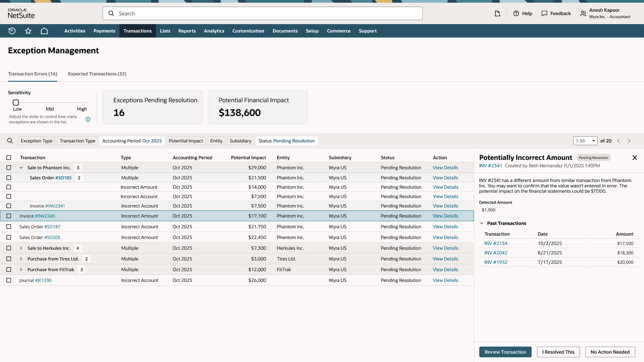Check the select-all checkbox in table header

click(x=9, y=158)
